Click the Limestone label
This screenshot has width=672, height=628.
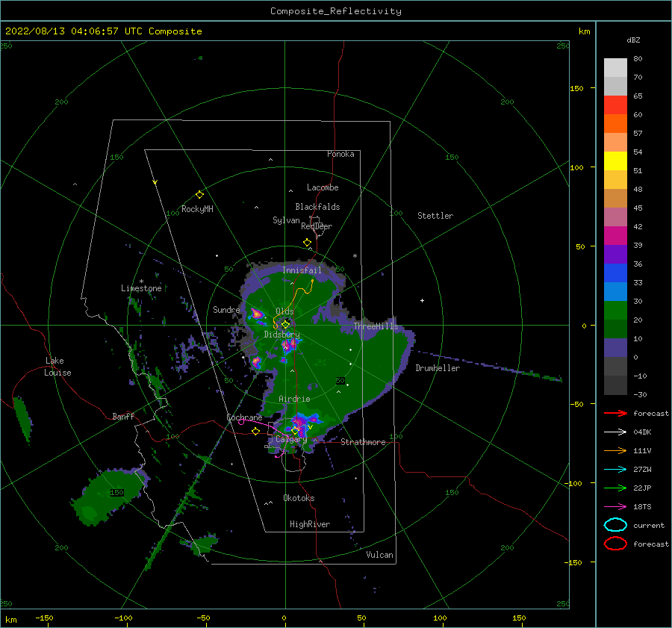[141, 288]
